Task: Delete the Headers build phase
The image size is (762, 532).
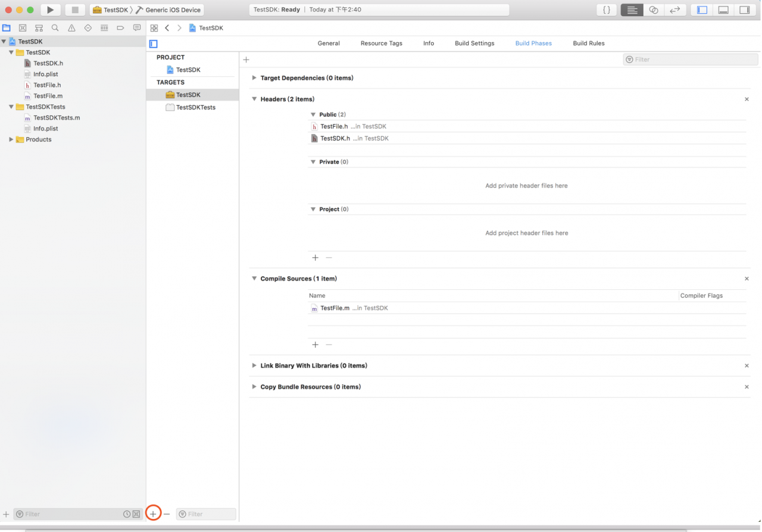Action: tap(747, 99)
